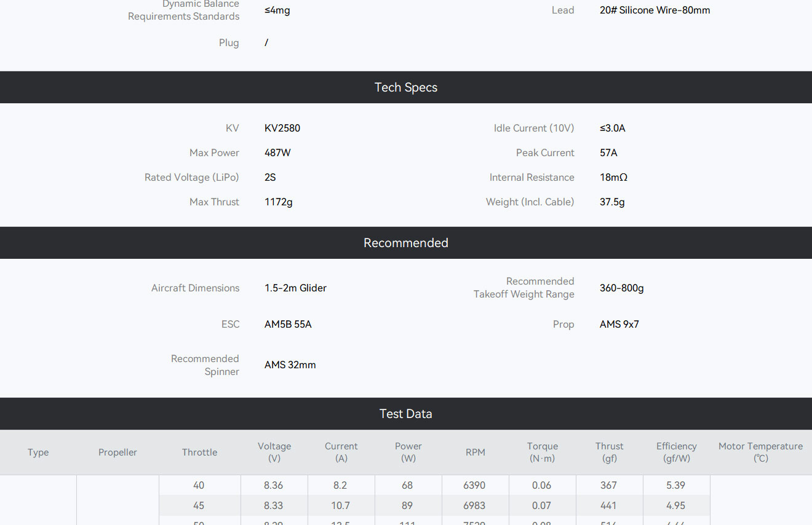812x525 pixels.
Task: Click the 1.5-2m Glider dimension value
Action: pyautogui.click(x=295, y=288)
